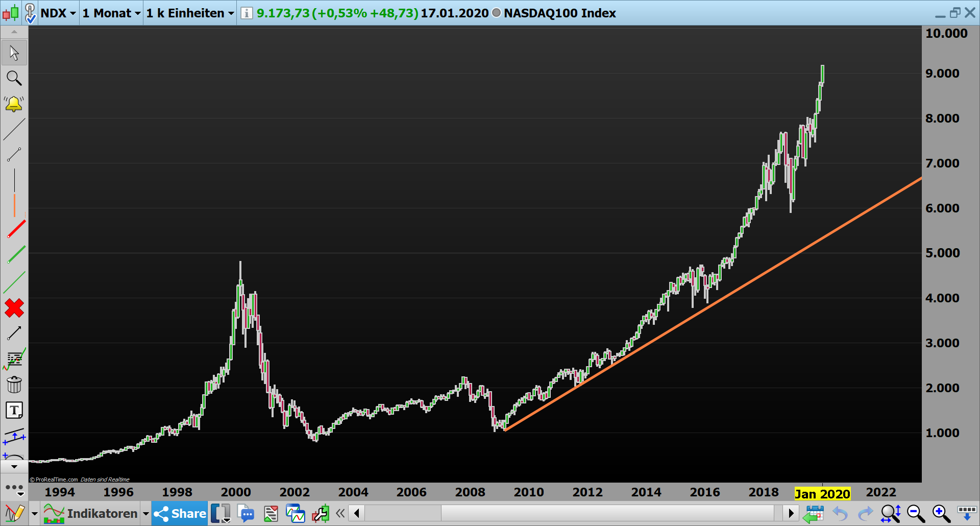Select the pointer selection tool
Image resolution: width=980 pixels, height=526 pixels.
pyautogui.click(x=14, y=53)
